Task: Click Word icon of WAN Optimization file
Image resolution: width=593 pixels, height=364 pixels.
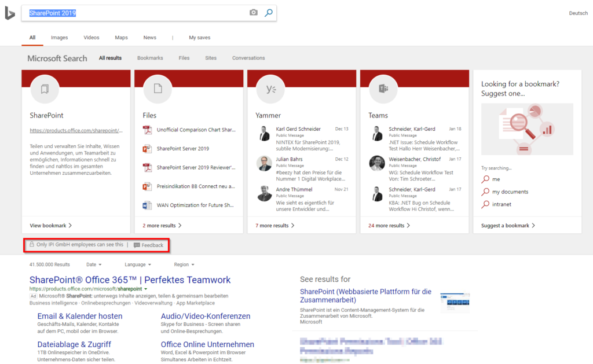Action: pos(147,205)
